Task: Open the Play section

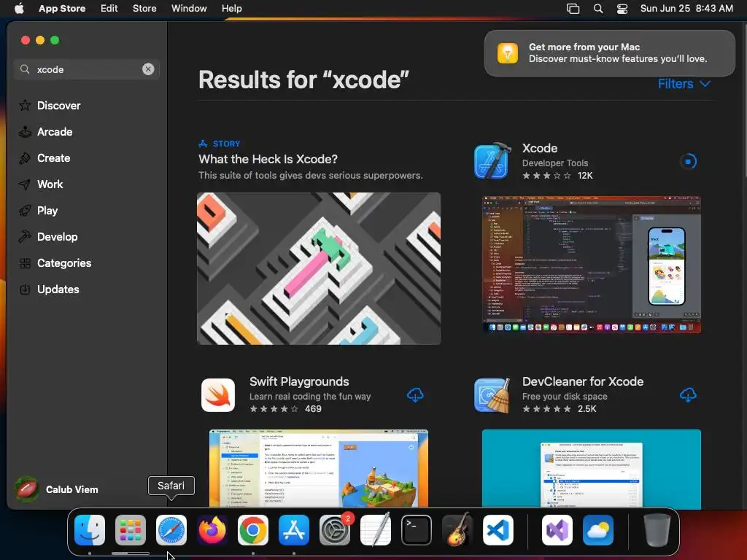Action: tap(47, 211)
